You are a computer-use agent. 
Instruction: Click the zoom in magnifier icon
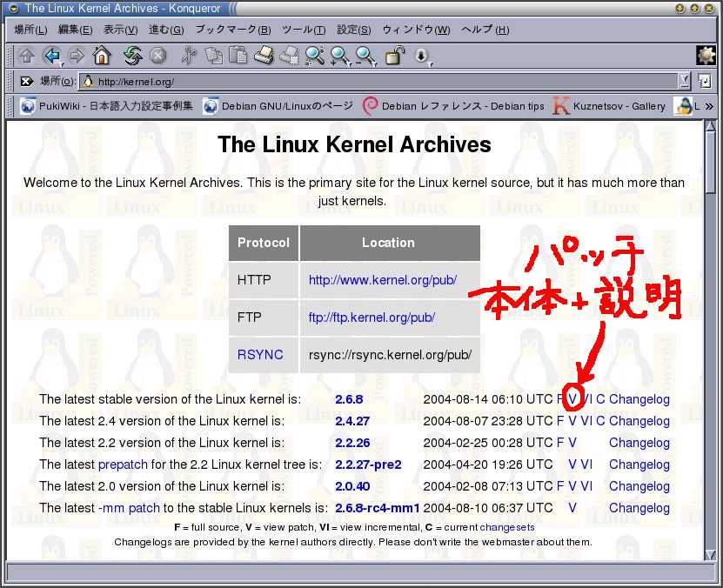[x=340, y=57]
